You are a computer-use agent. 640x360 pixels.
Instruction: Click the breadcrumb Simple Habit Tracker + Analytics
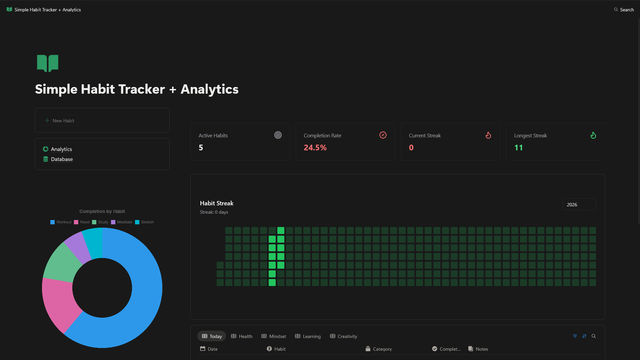point(47,9)
